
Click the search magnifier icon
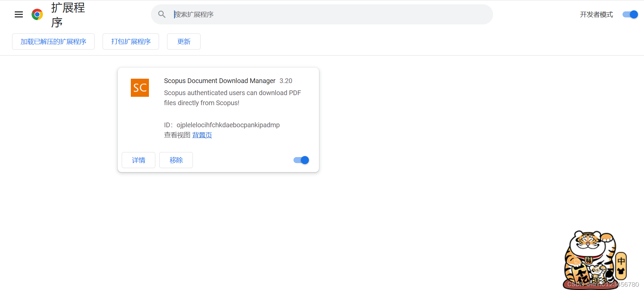click(x=162, y=14)
